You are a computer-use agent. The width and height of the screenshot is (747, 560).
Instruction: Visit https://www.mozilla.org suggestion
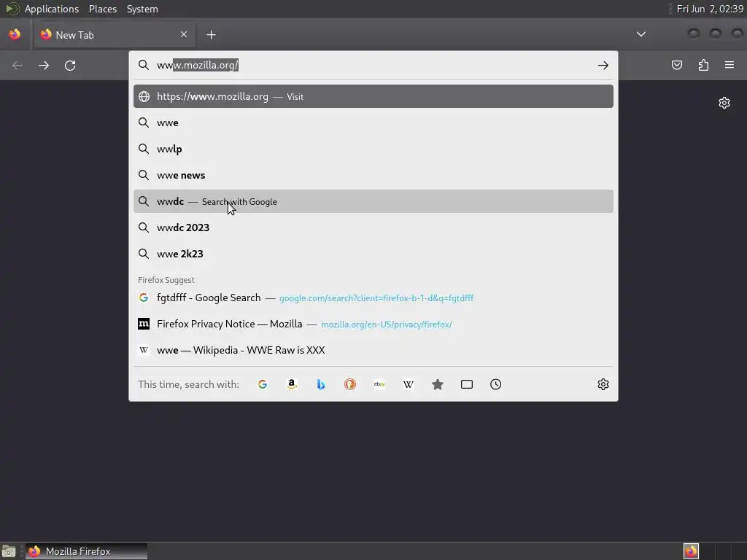pos(373,96)
